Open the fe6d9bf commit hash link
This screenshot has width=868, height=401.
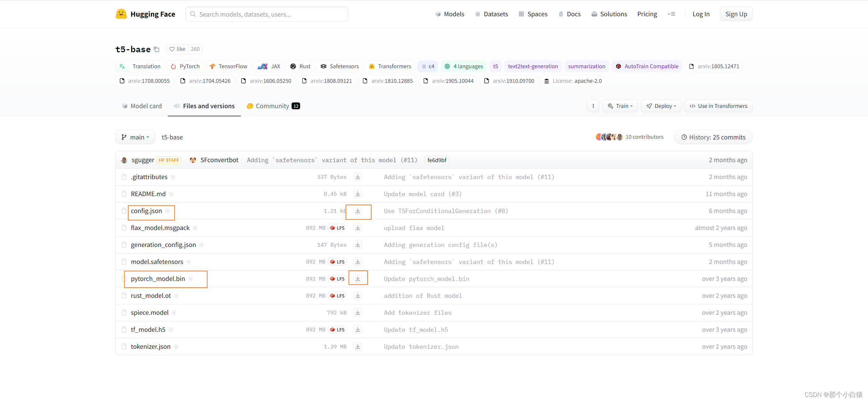pyautogui.click(x=437, y=160)
